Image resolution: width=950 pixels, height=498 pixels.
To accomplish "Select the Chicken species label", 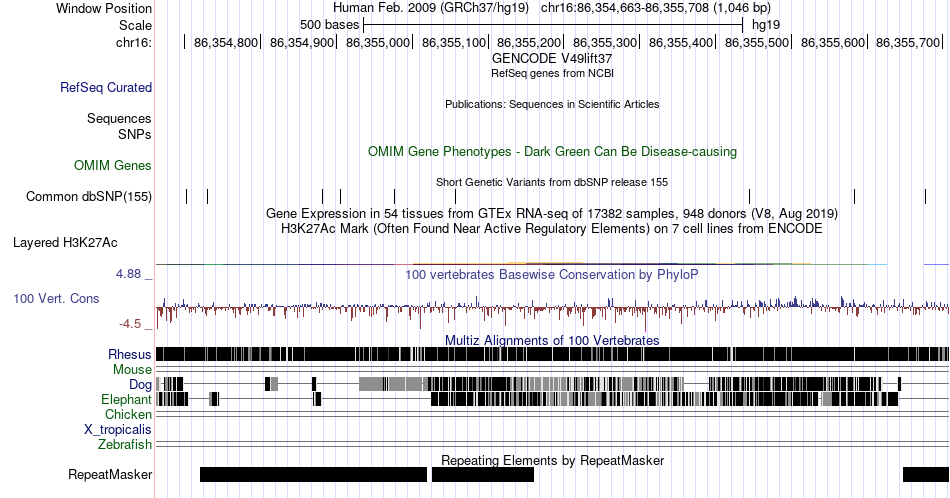I will [x=128, y=414].
